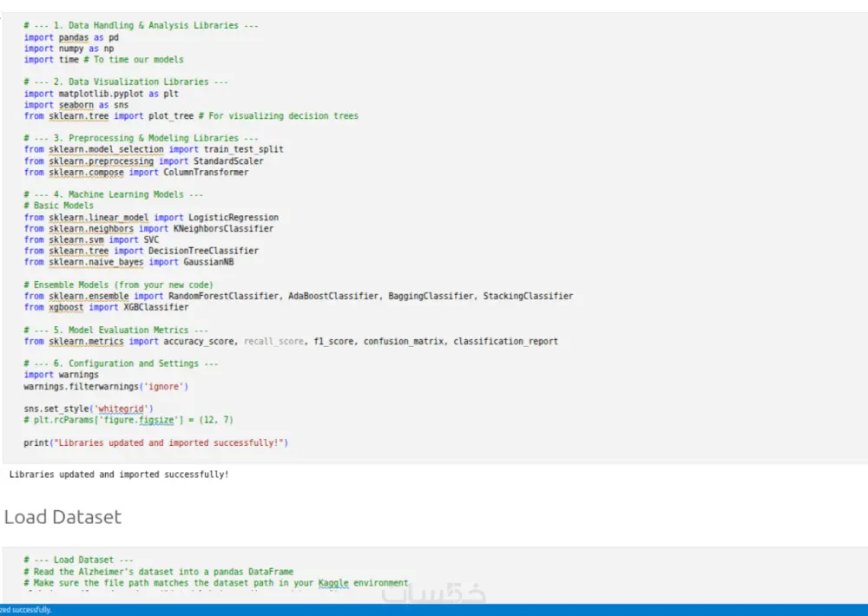Screen dimensions: 868x616
Task: Click the 'Data Handling & Analysis Libraries' comment
Action: (x=141, y=25)
